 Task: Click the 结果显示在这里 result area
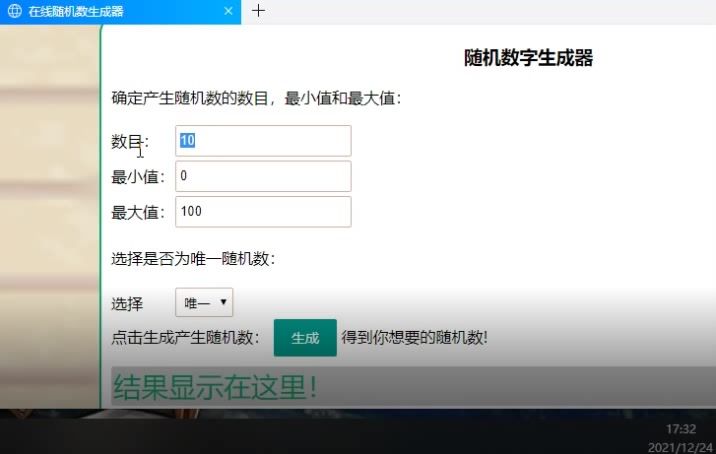click(x=413, y=386)
